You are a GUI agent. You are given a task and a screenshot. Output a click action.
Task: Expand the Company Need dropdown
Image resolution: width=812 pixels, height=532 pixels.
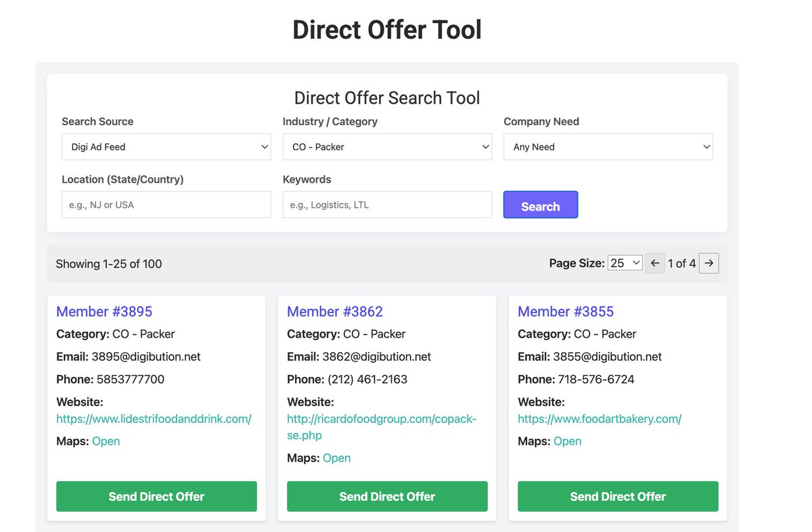(x=608, y=147)
